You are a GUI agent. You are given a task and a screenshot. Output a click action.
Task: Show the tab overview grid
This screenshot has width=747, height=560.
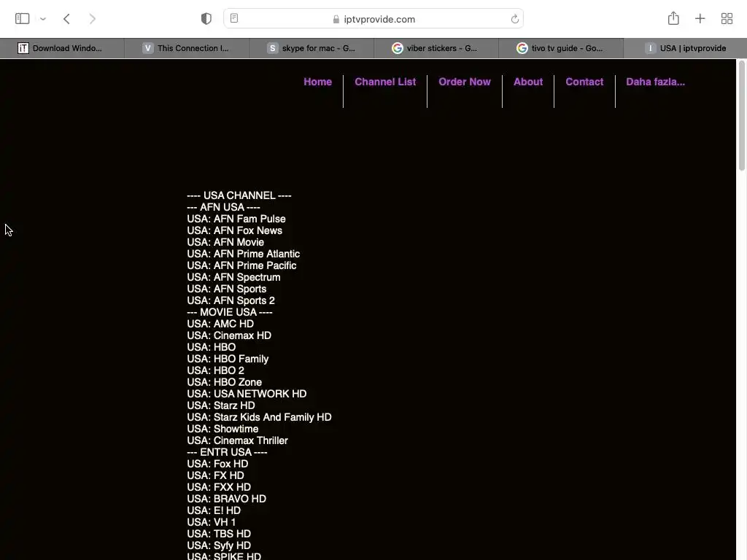[x=727, y=18]
